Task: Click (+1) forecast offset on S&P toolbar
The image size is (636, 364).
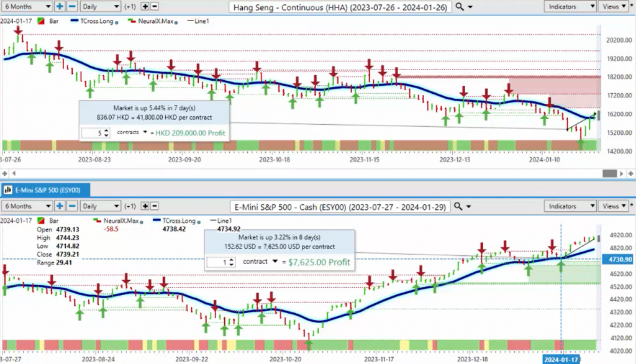Action: coord(130,206)
